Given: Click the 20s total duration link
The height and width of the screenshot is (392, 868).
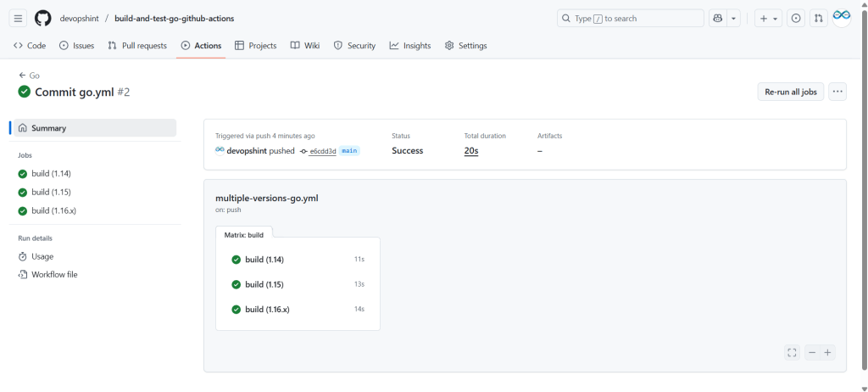Looking at the screenshot, I should [x=471, y=151].
